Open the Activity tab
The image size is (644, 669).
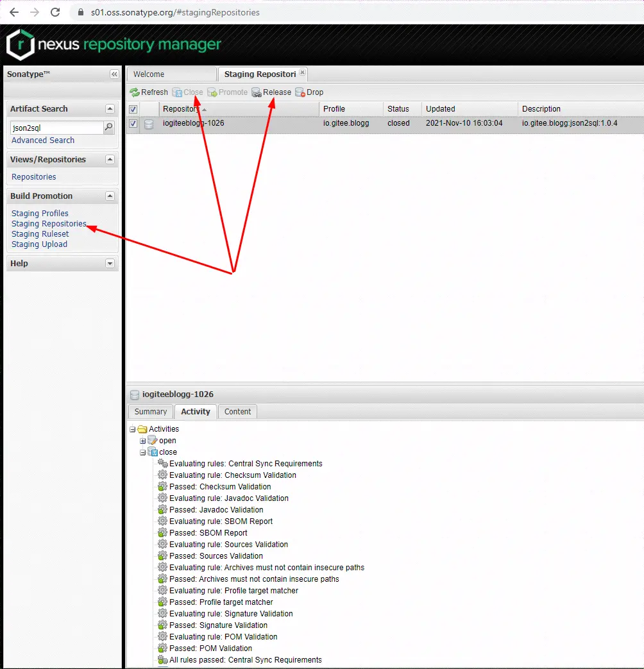(196, 412)
